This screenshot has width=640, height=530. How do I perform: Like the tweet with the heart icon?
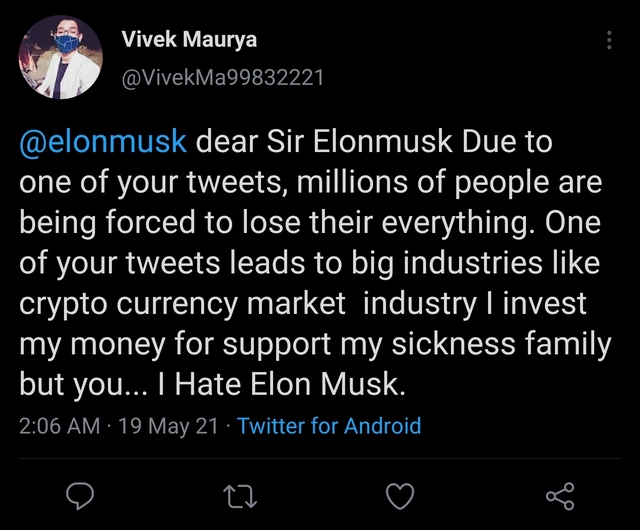click(400, 495)
